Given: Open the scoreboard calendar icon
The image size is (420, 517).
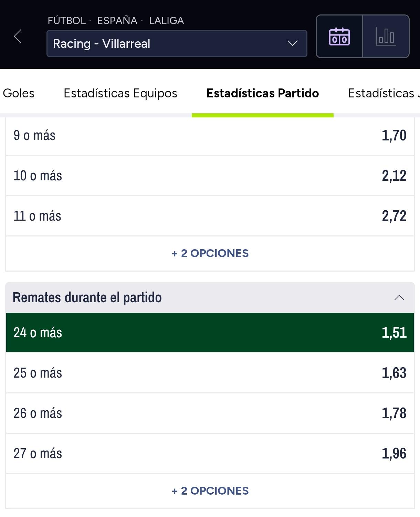Looking at the screenshot, I should [339, 36].
